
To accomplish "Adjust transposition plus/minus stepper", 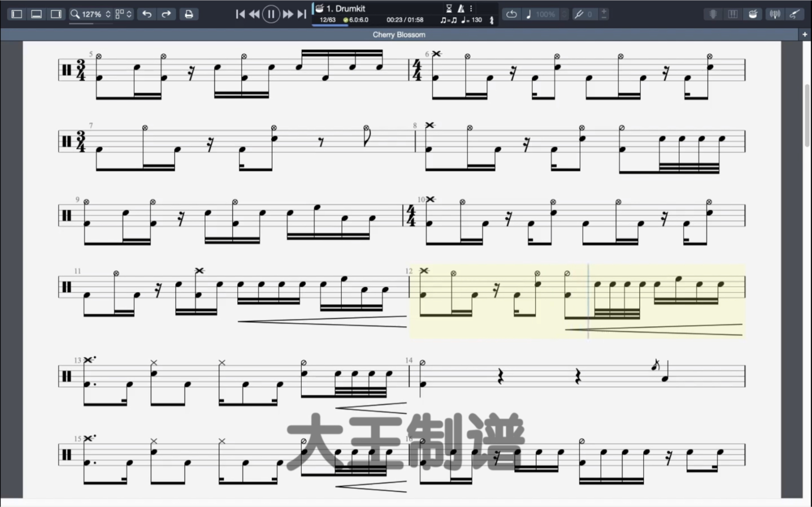I will (604, 14).
